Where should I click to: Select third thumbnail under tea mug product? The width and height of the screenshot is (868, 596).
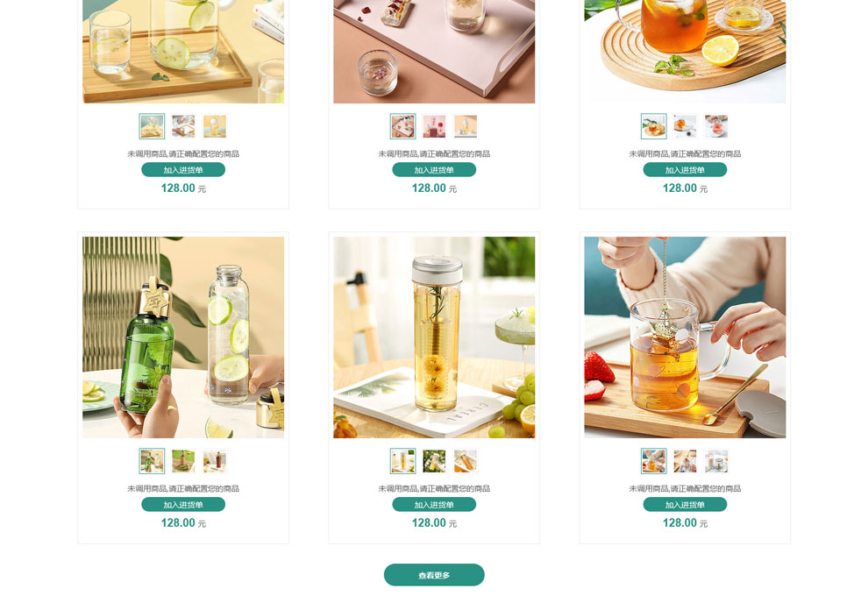pos(715,461)
